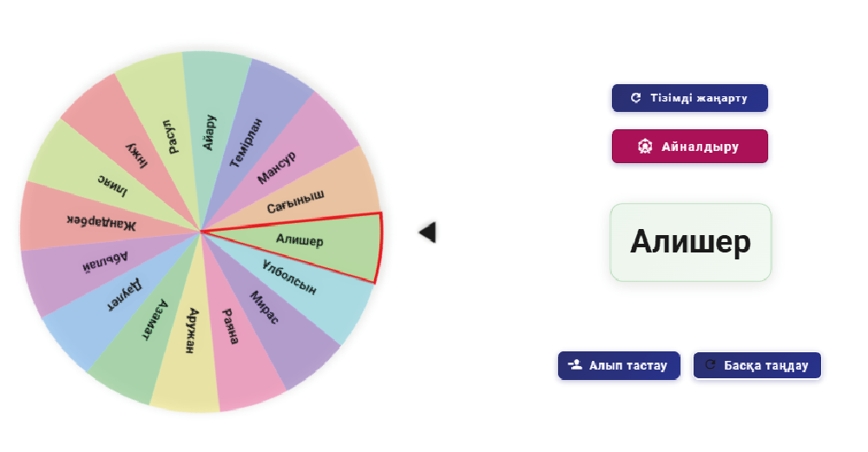Click the Алишер result box
Screen dimensions: 868x452
690,242
